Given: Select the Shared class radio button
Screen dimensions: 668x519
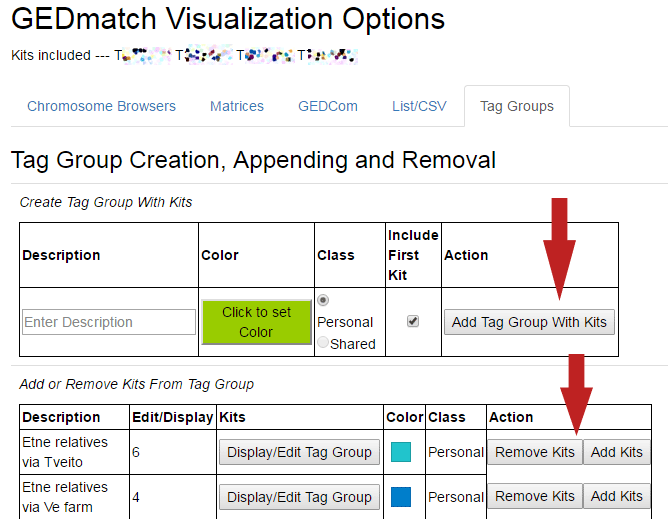Looking at the screenshot, I should click(323, 342).
